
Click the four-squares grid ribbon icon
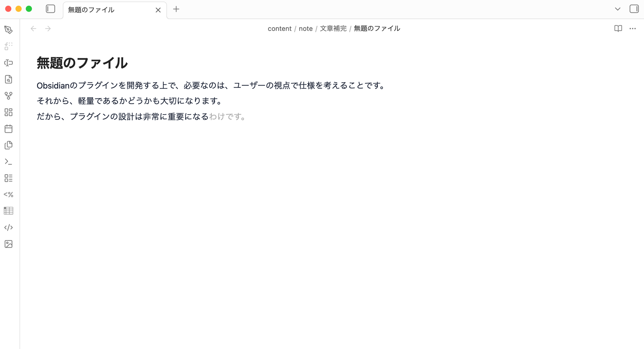point(8,112)
